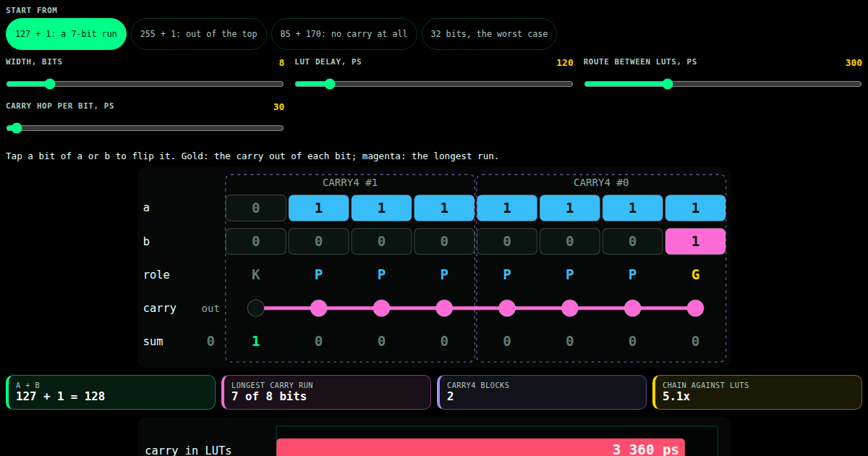Change the Carry hop per bit slider

[145, 128]
